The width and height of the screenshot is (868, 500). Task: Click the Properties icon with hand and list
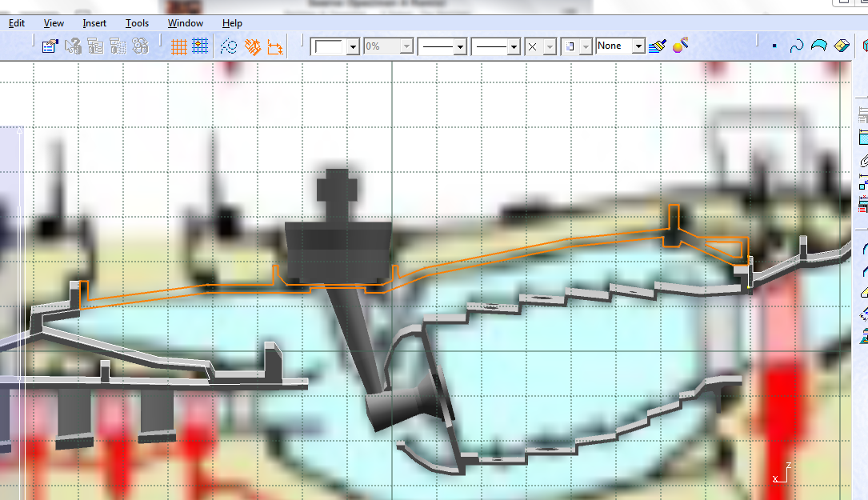tap(50, 46)
